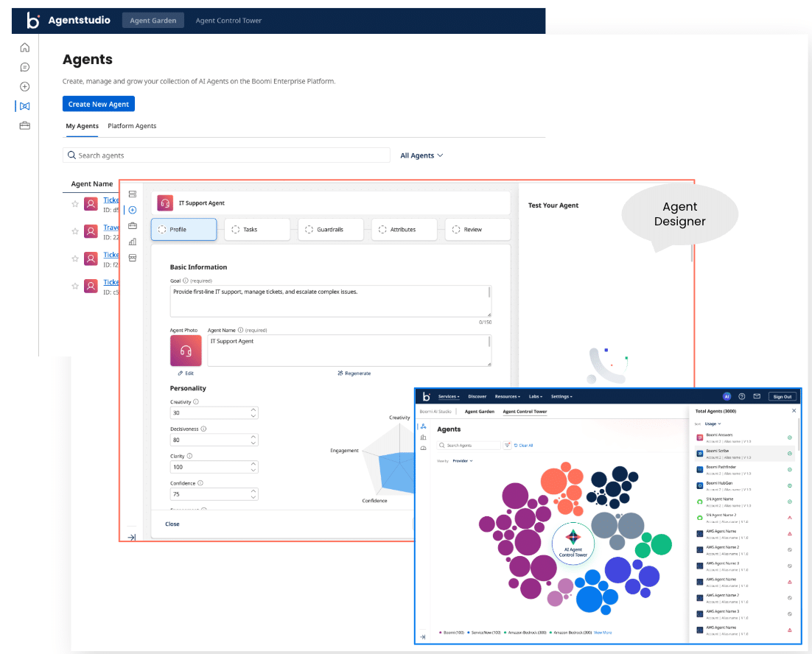Select Agent Control Tower in Agentstudio header
Screen dimensions: 812x654
tap(228, 21)
